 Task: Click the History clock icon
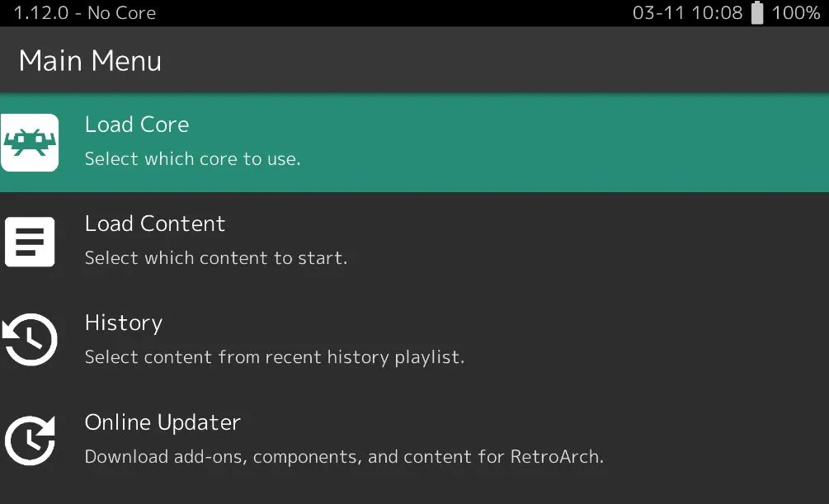(x=31, y=339)
